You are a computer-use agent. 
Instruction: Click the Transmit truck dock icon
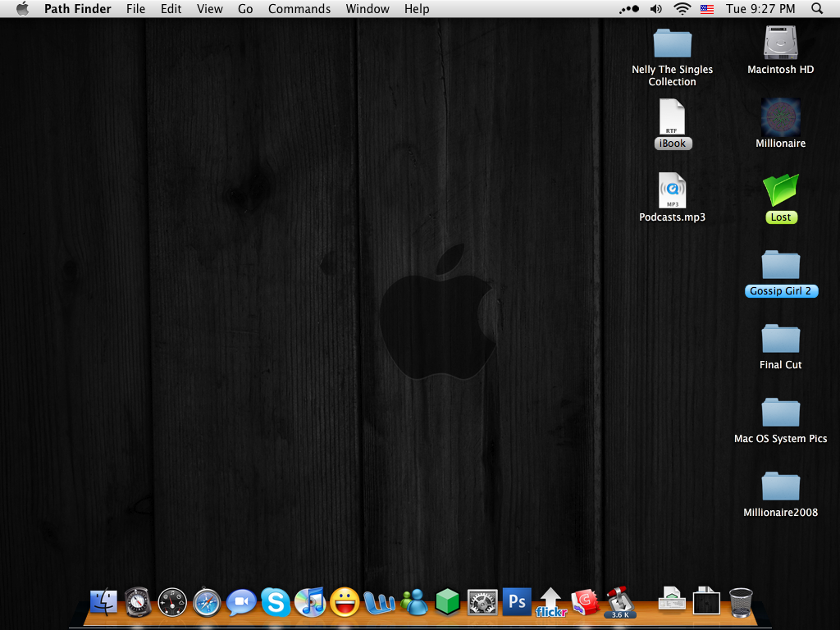coord(619,601)
